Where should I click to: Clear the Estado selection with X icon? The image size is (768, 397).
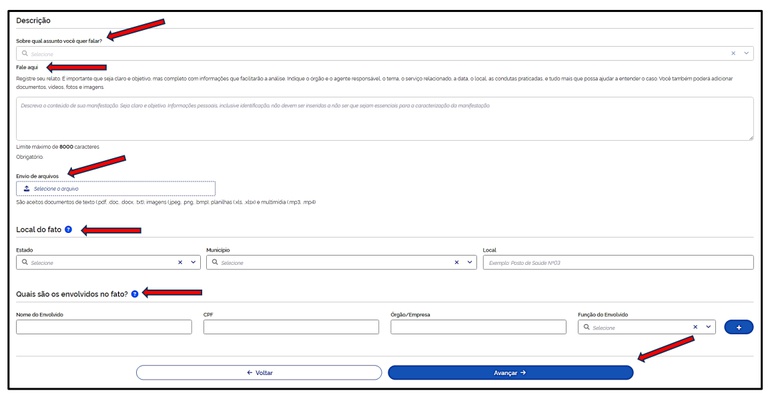180,262
